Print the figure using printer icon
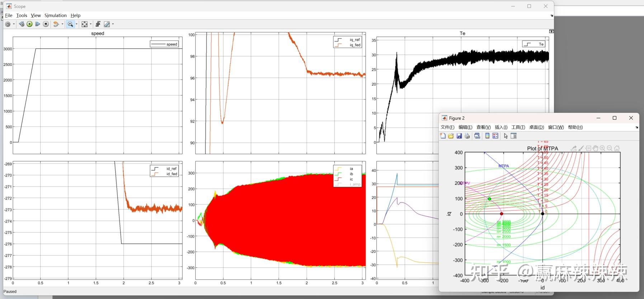Image resolution: width=644 pixels, height=299 pixels. point(467,136)
